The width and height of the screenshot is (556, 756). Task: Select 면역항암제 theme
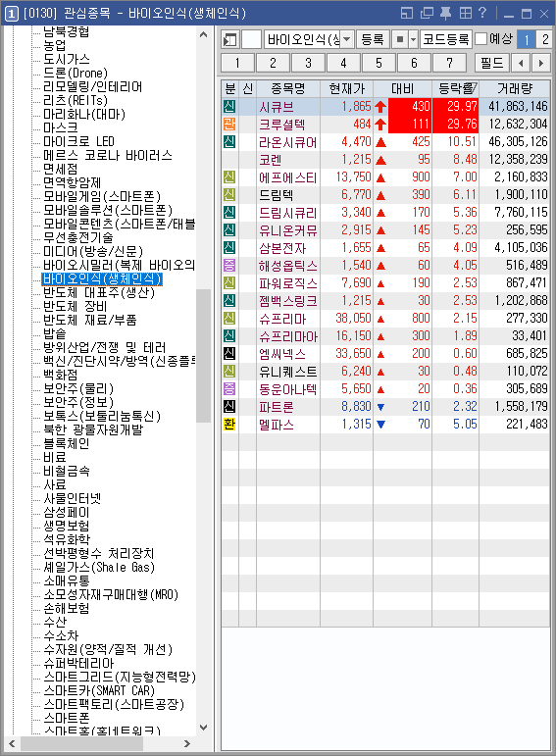pos(72,182)
